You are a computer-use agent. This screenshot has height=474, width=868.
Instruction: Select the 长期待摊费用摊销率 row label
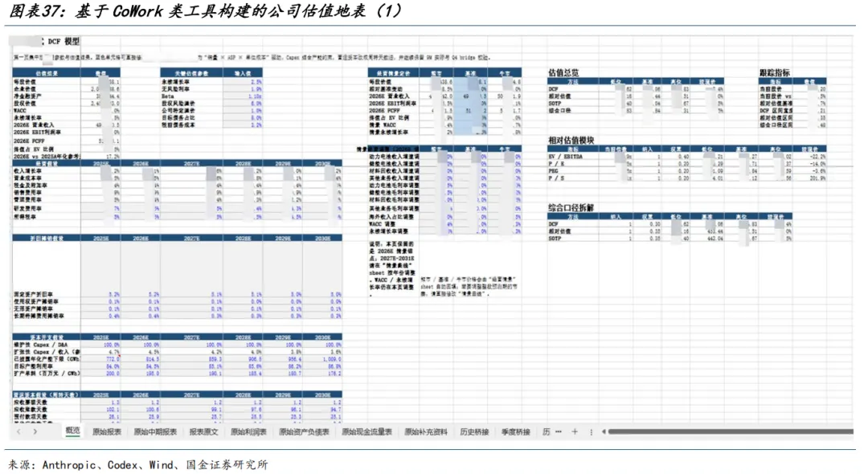39,317
